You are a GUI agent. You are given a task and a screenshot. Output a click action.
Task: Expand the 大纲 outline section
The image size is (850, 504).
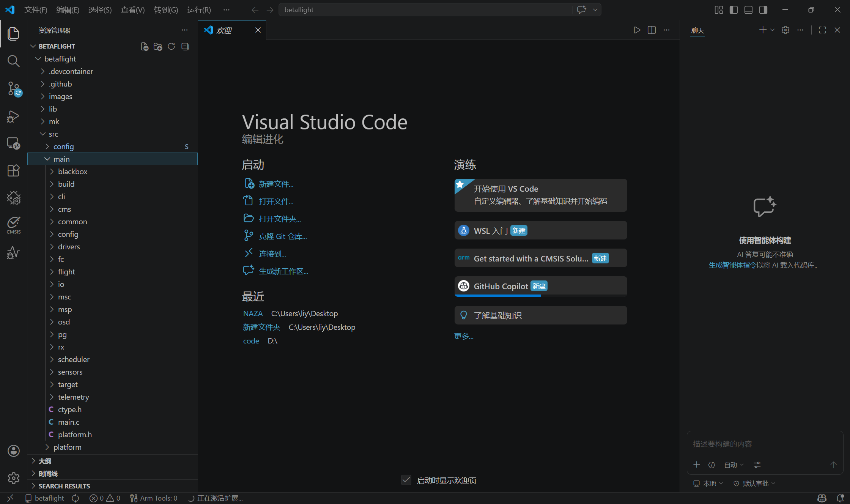point(112,461)
